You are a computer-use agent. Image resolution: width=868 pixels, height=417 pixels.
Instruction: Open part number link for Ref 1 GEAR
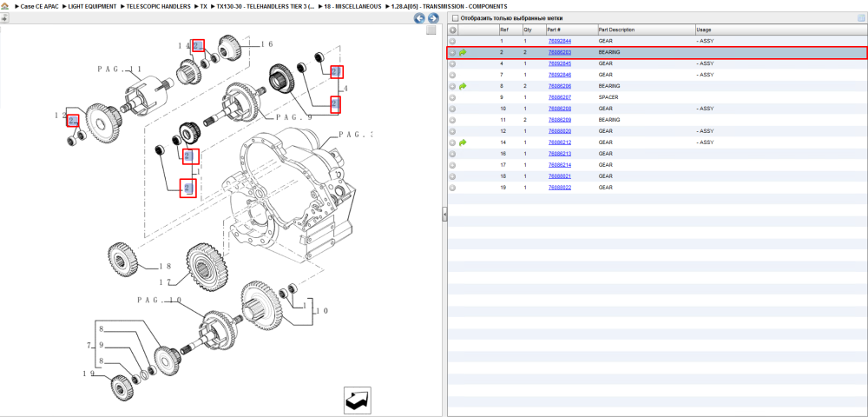pos(560,41)
